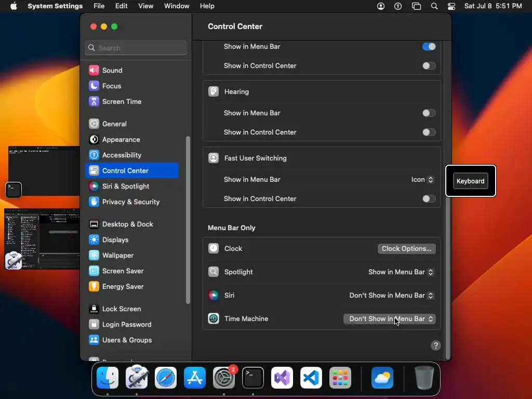Image resolution: width=532 pixels, height=399 pixels.
Task: Open the Window menu
Action: click(177, 6)
